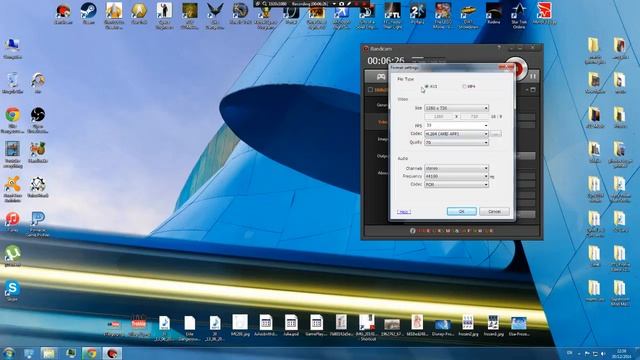
Task: Click the Cancel button in Format settings
Action: point(494,211)
